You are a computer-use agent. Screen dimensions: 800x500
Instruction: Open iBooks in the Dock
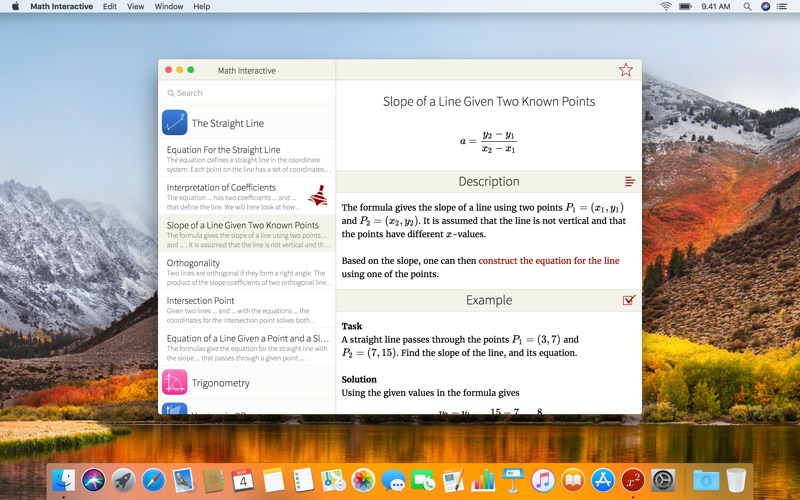573,480
